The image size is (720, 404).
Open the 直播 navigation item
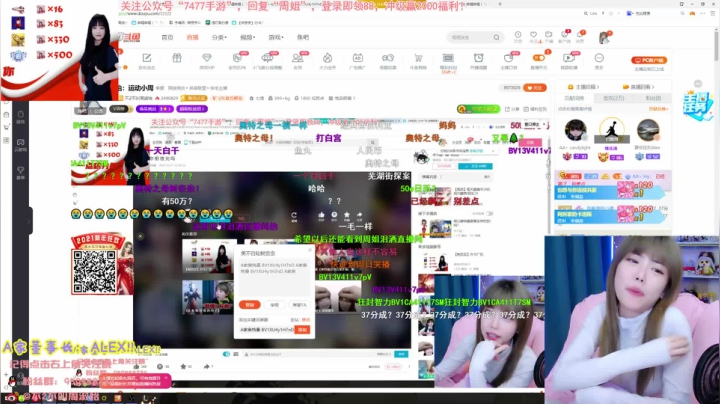click(x=192, y=37)
